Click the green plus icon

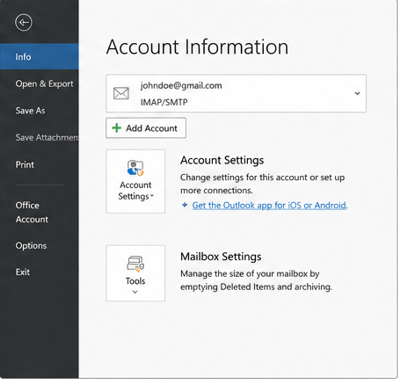coord(117,128)
